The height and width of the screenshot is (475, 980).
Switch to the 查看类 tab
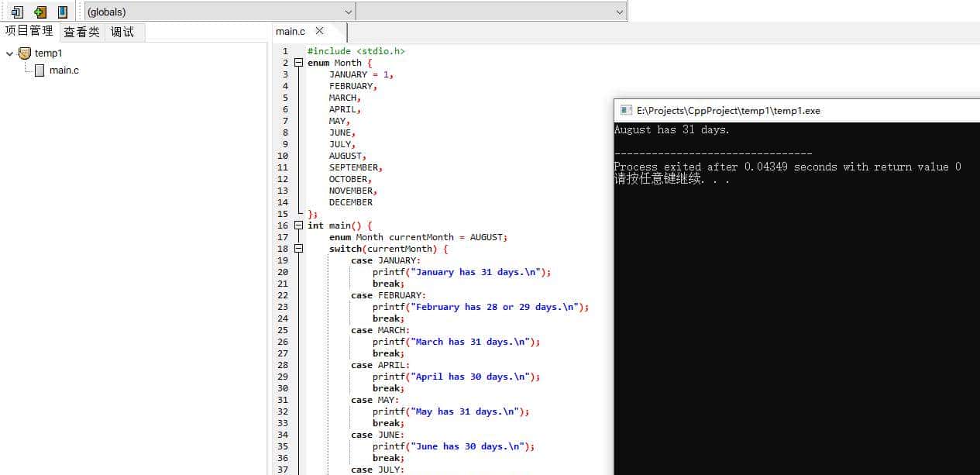pyautogui.click(x=81, y=32)
